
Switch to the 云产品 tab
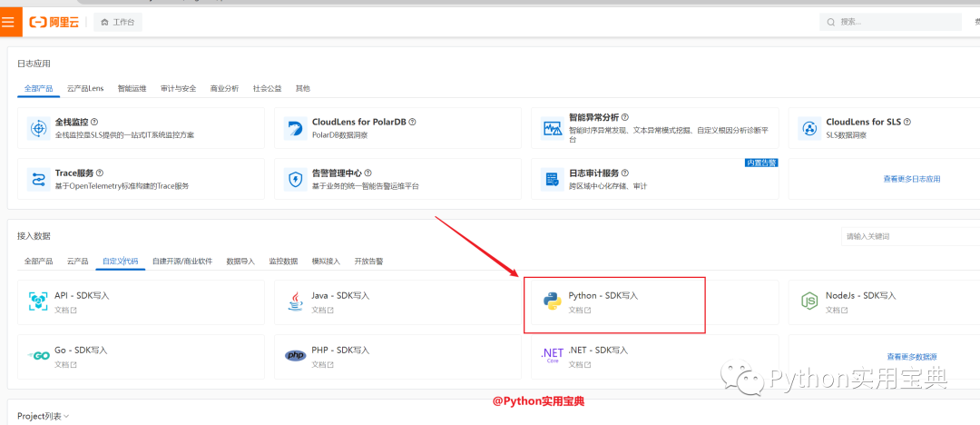[x=77, y=261]
